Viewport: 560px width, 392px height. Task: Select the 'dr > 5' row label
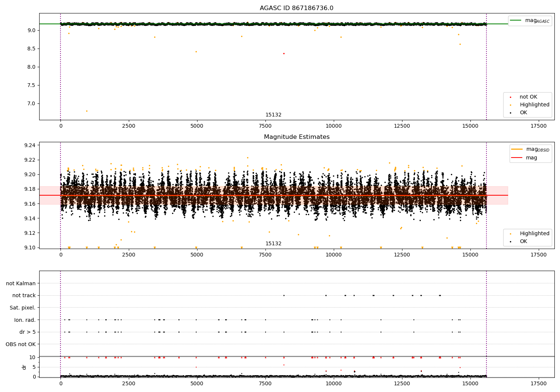(28, 332)
